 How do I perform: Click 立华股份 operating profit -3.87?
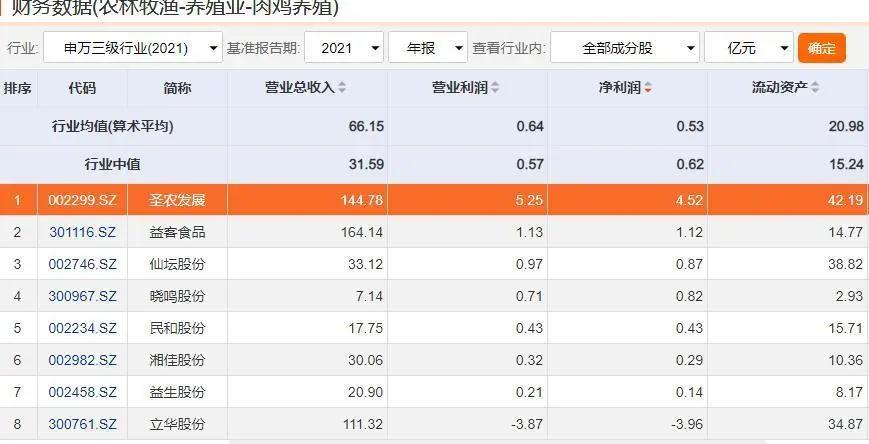[x=525, y=425]
